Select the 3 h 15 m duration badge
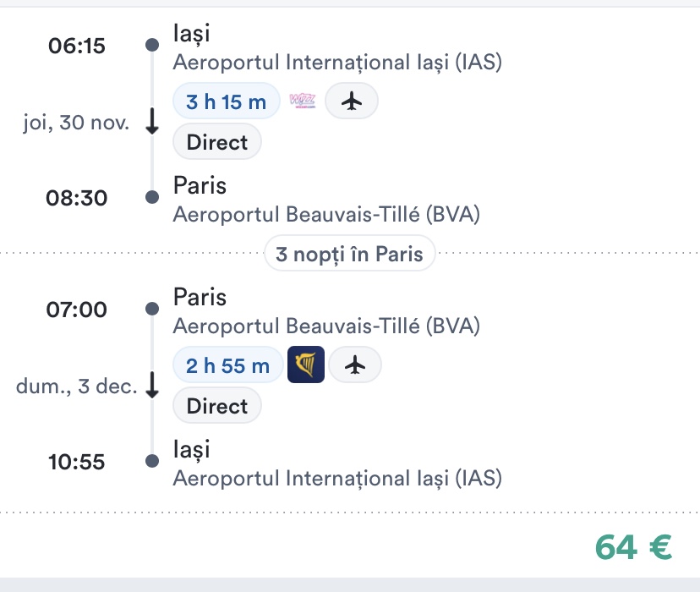The height and width of the screenshot is (592, 700). coord(226,102)
